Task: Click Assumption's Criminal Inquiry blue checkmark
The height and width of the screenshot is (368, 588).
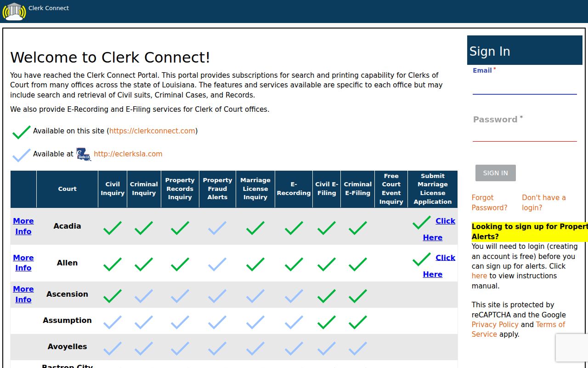Action: tap(144, 322)
